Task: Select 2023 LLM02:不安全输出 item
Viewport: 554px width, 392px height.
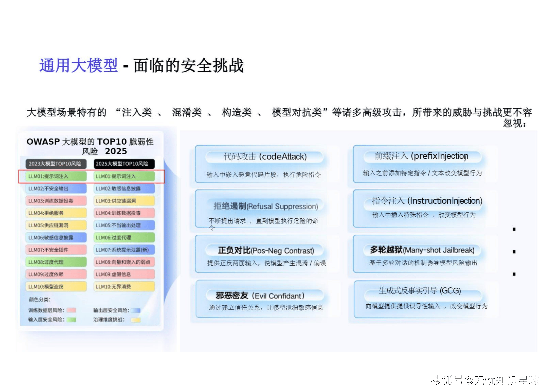Action: point(56,189)
